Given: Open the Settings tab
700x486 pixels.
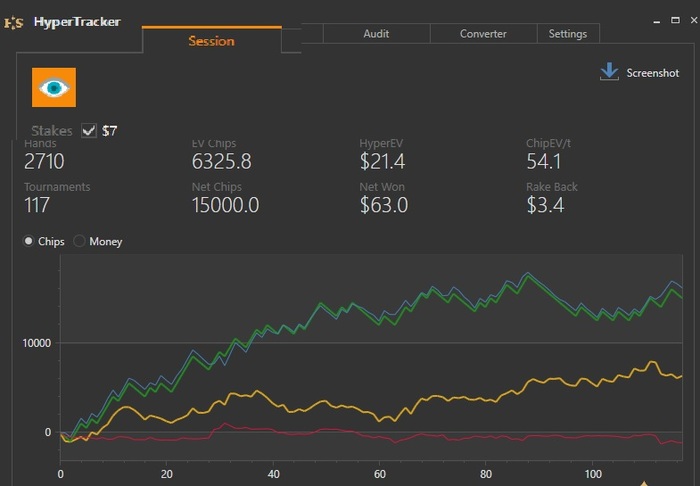Looking at the screenshot, I should tap(568, 34).
